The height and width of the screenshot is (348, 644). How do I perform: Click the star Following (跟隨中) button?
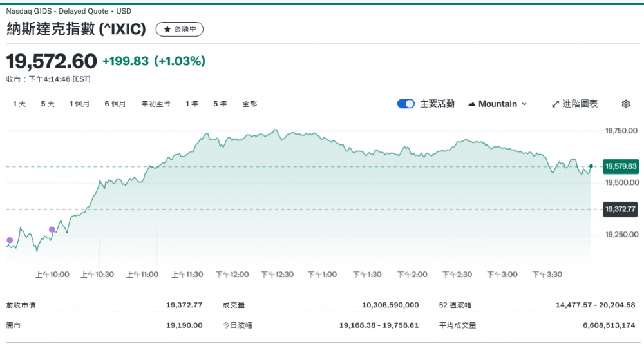pos(180,29)
